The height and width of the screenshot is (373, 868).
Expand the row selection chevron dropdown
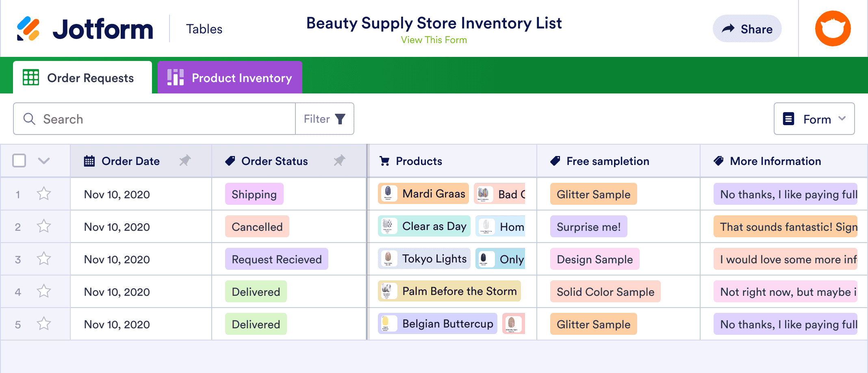tap(44, 160)
